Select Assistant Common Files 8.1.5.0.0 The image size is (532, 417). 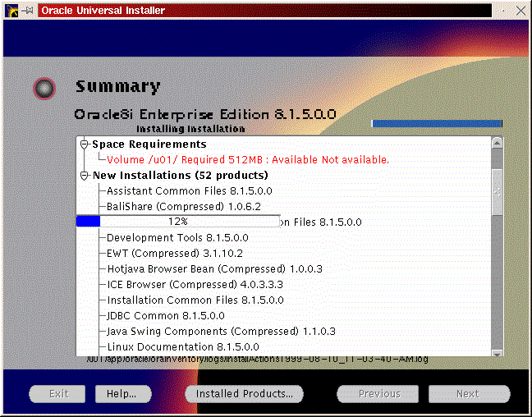point(189,191)
